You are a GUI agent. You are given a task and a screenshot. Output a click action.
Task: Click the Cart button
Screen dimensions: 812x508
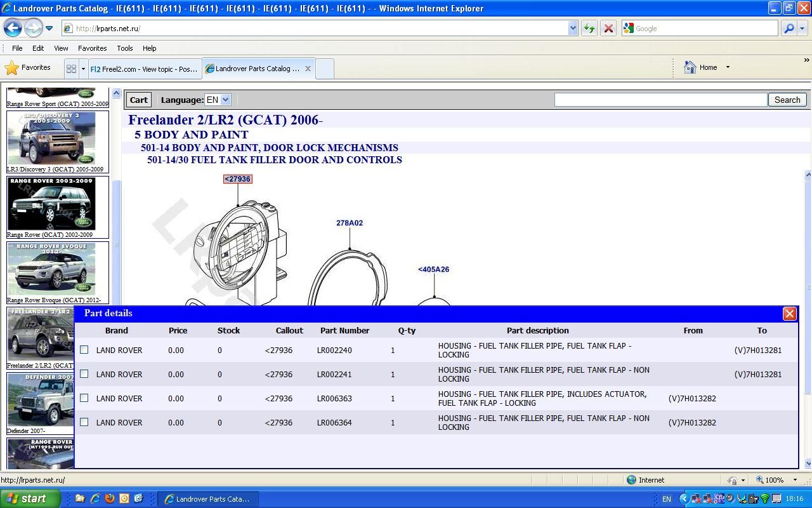tap(138, 100)
